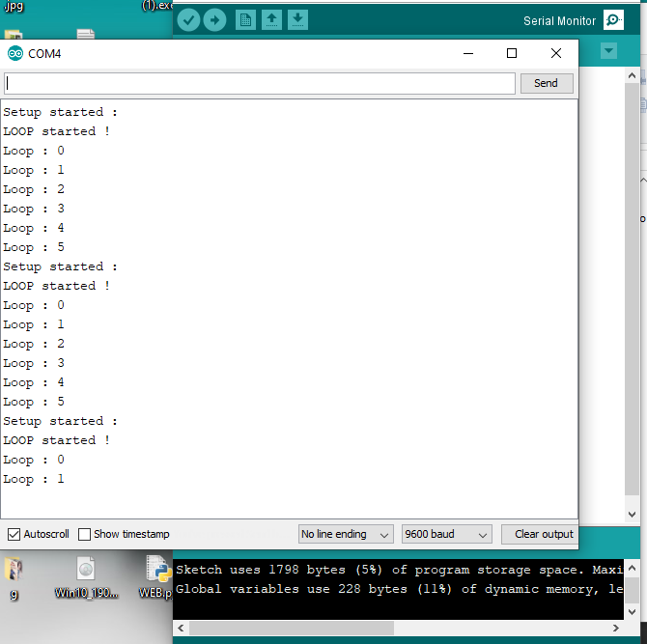
Task: Create a new sketch with New icon
Action: coord(246,19)
